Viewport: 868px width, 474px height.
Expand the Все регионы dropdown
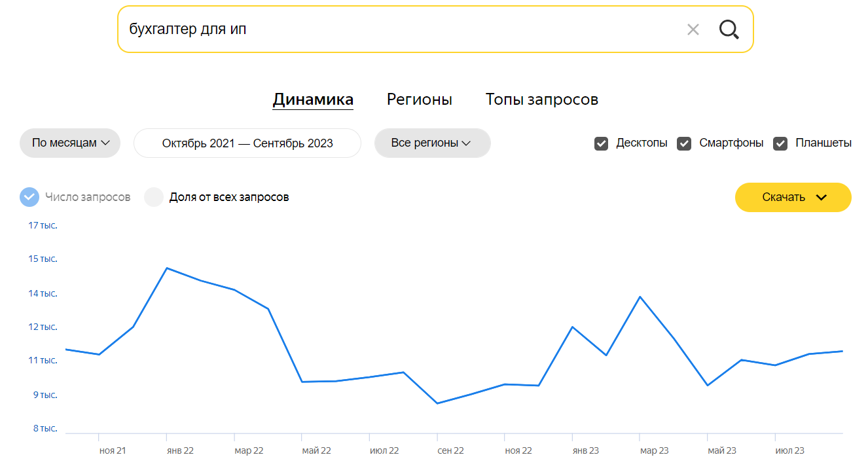point(432,143)
